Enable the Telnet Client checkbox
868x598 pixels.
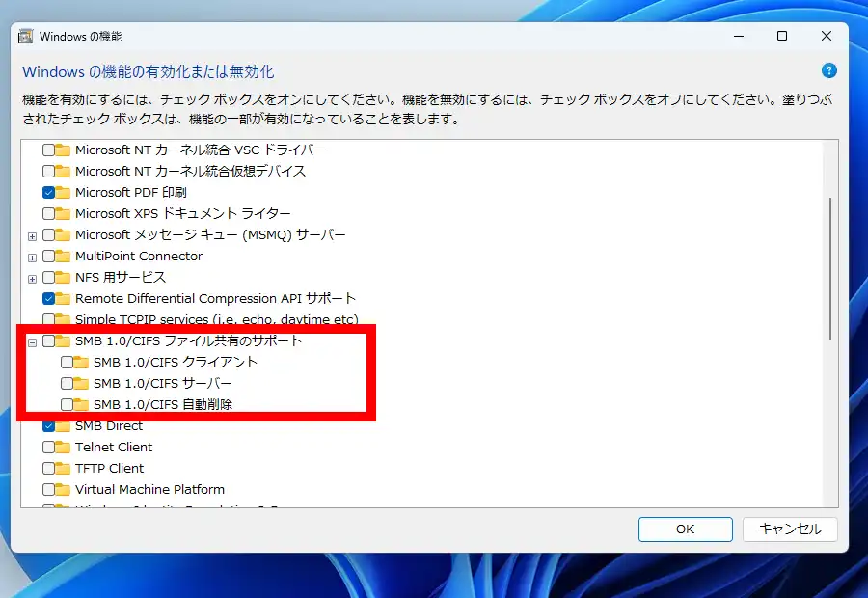pos(49,448)
